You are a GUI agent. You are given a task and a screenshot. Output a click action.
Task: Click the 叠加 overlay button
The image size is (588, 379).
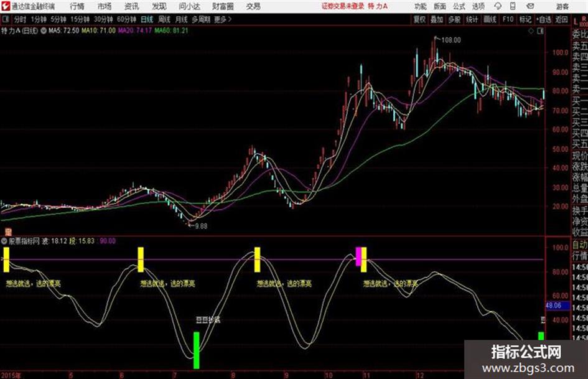click(x=437, y=19)
